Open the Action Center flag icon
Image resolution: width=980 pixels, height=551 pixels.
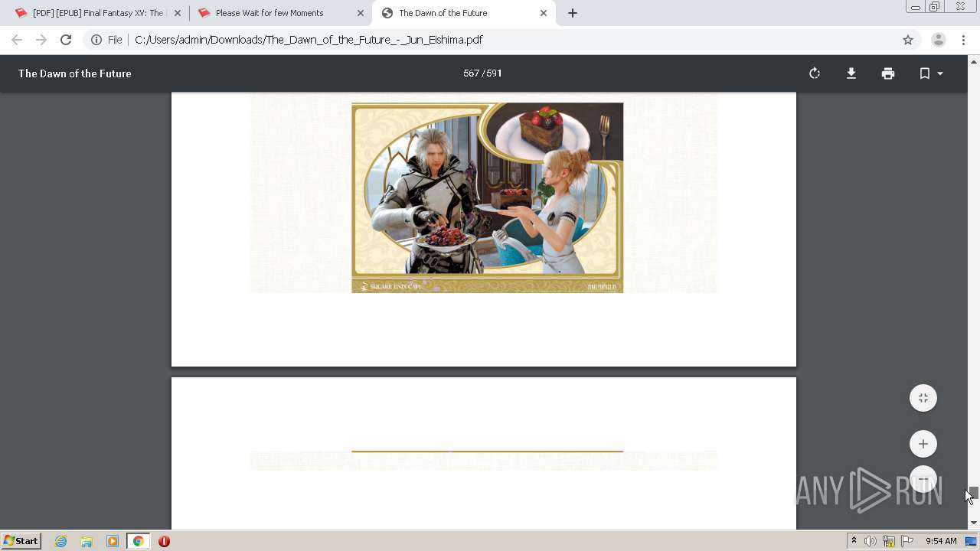(907, 541)
